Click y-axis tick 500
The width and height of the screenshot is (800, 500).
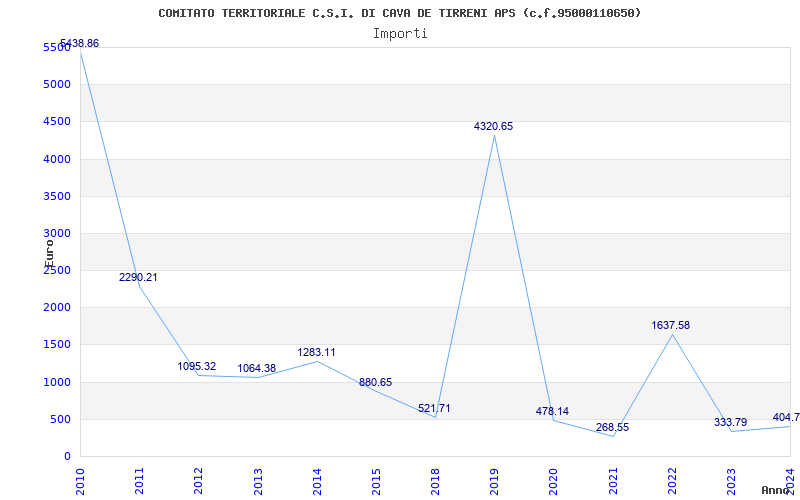(60, 419)
